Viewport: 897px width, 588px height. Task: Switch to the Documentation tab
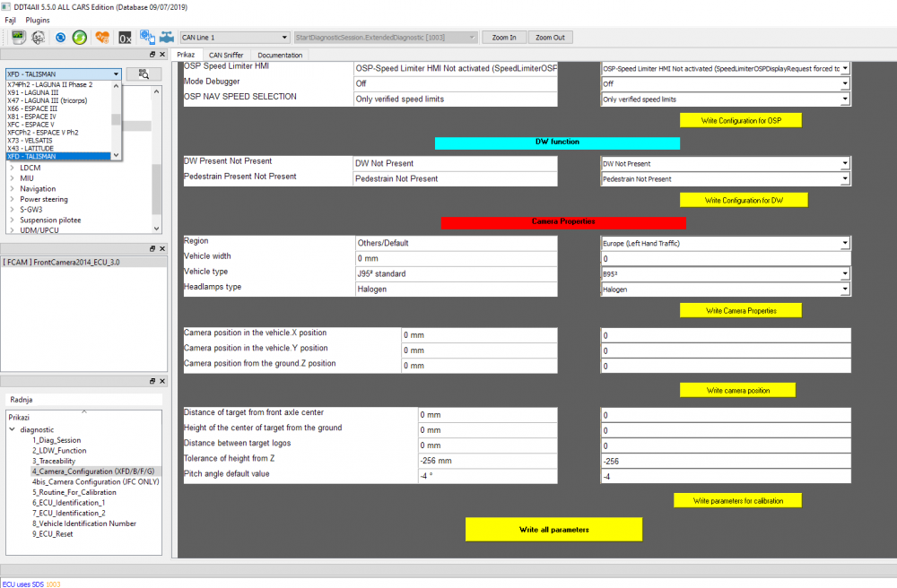(280, 55)
